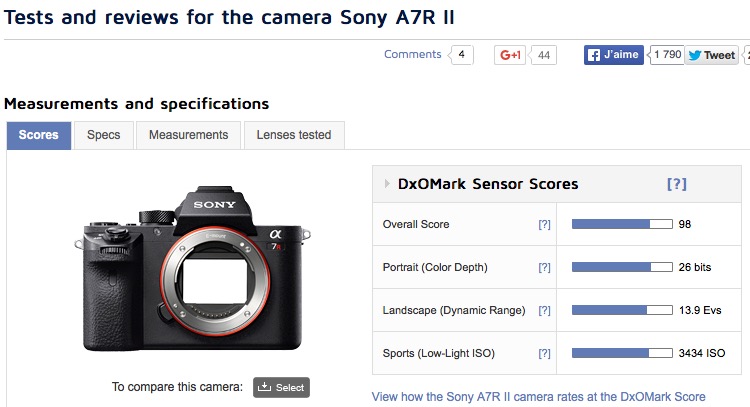The height and width of the screenshot is (407, 750).
Task: Collapse the DxOMark Sensor Scores triangle
Action: pos(387,184)
